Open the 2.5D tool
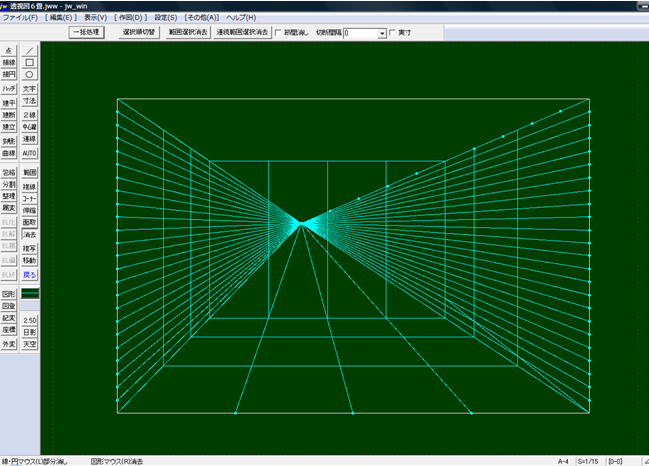The image size is (649, 466). [30, 319]
